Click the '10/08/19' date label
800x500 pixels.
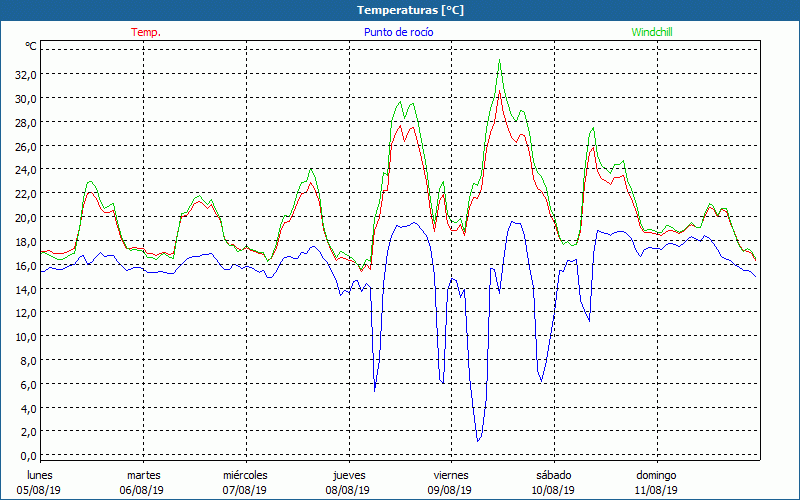553,490
